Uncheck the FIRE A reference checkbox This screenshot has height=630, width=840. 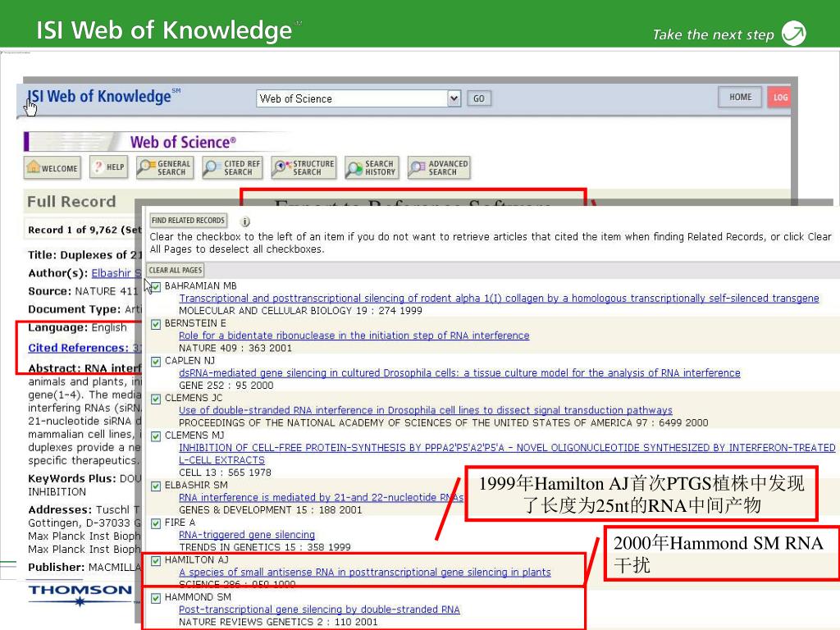point(156,523)
